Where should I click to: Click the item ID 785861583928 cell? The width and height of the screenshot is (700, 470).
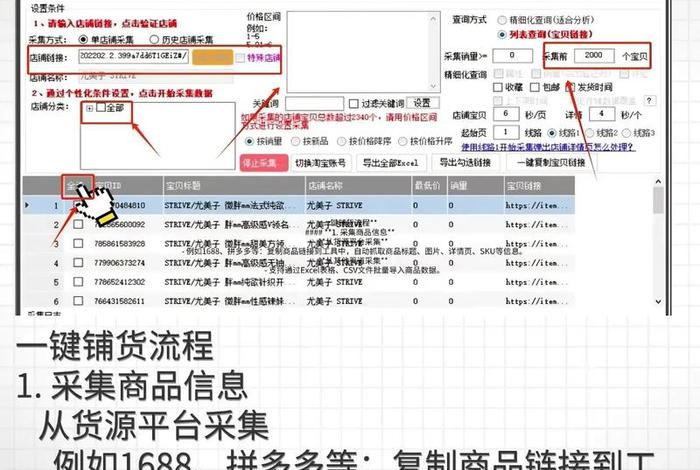coord(119,244)
